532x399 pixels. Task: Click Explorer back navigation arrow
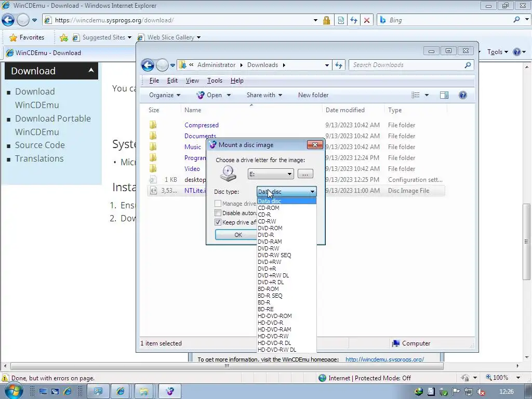pos(148,65)
